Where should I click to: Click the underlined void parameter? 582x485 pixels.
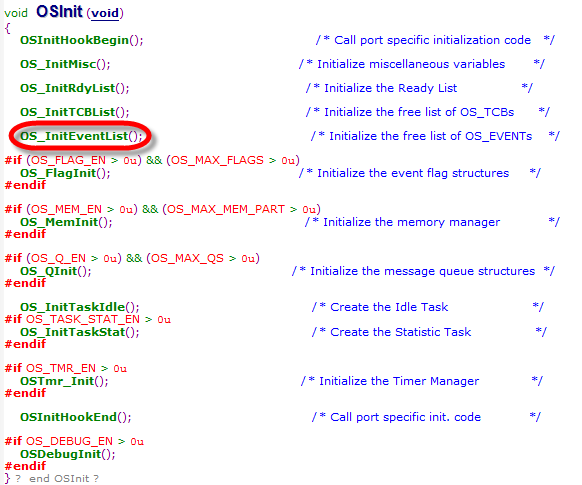105,14
